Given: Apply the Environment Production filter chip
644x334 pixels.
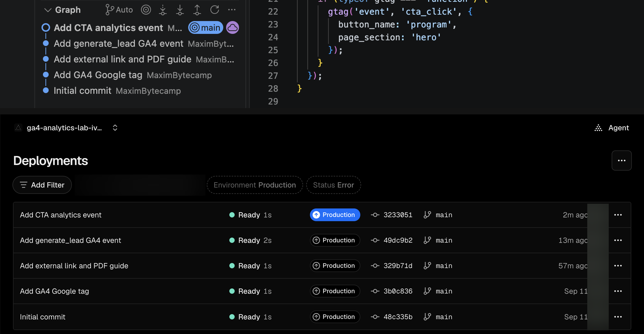Looking at the screenshot, I should coord(255,185).
